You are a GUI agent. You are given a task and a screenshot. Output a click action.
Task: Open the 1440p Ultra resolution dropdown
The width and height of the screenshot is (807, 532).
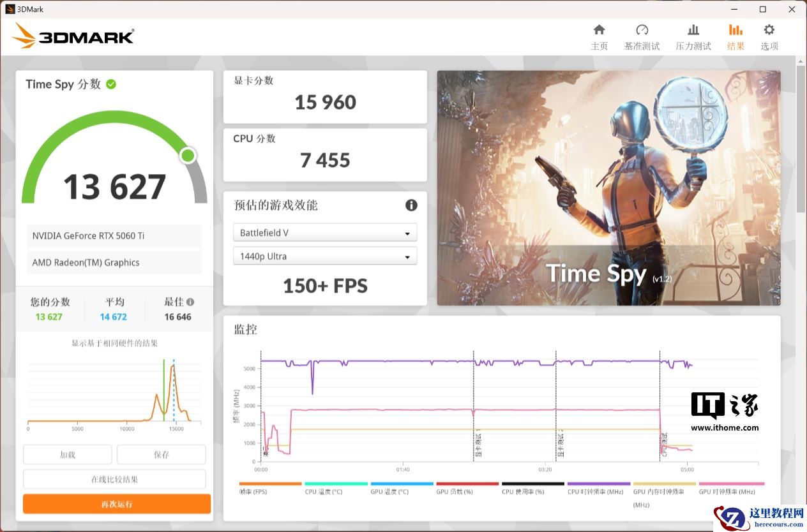(x=325, y=256)
